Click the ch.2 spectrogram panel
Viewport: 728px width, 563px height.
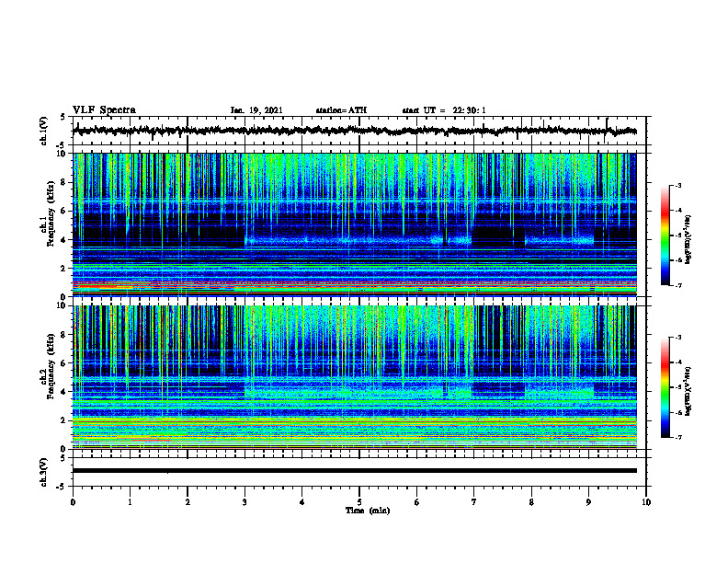click(x=355, y=377)
